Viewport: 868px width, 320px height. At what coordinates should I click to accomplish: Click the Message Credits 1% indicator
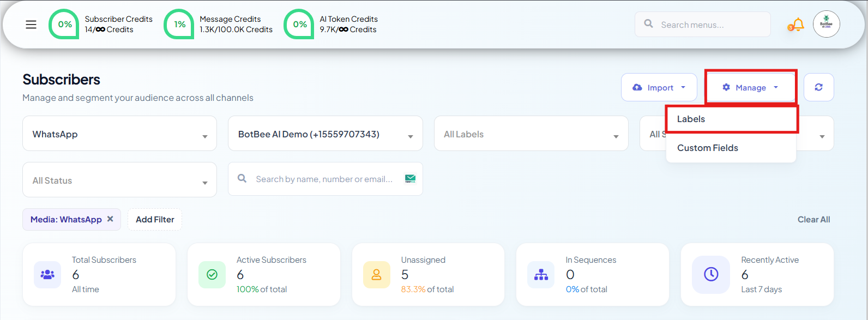[x=179, y=25]
